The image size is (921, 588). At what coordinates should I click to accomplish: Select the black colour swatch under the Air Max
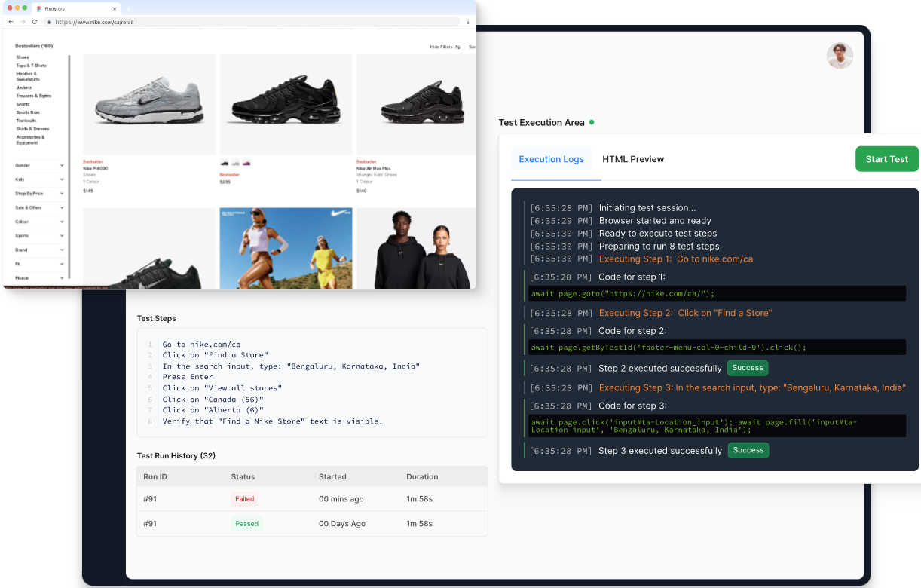(x=225, y=164)
